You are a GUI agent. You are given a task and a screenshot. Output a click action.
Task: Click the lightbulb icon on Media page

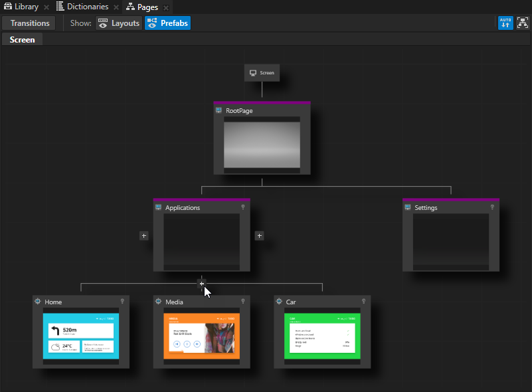243,302
